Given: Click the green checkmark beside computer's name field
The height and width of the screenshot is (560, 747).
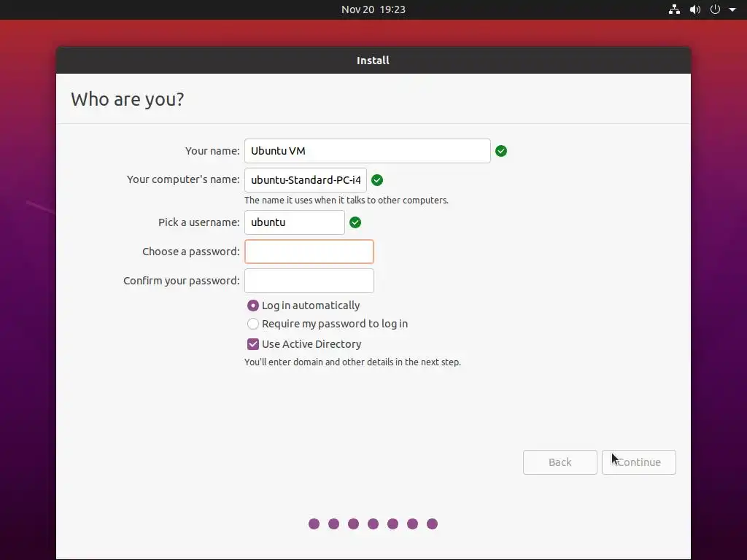Looking at the screenshot, I should [377, 180].
